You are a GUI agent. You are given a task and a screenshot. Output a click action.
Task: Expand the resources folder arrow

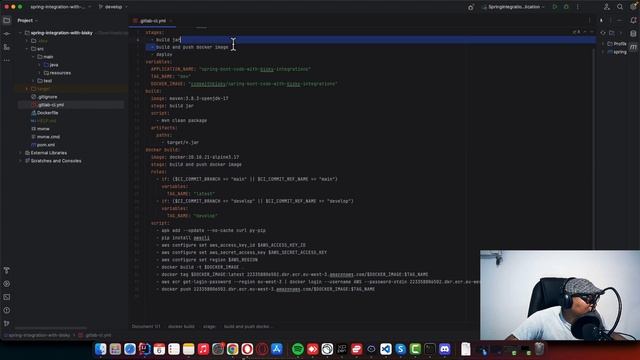pos(40,73)
